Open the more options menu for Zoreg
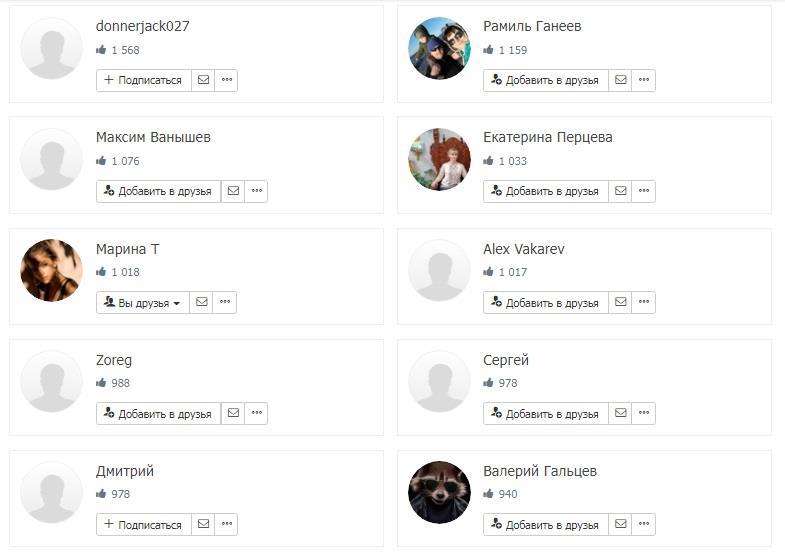 pyautogui.click(x=257, y=413)
